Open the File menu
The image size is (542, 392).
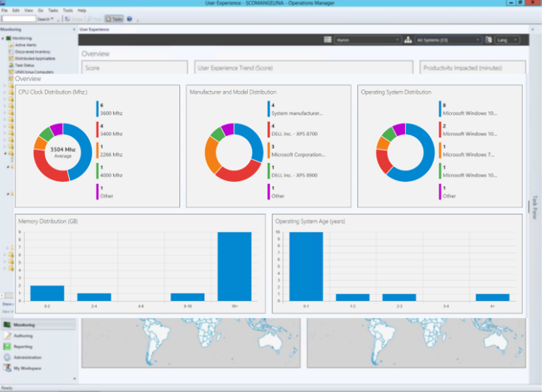4,11
